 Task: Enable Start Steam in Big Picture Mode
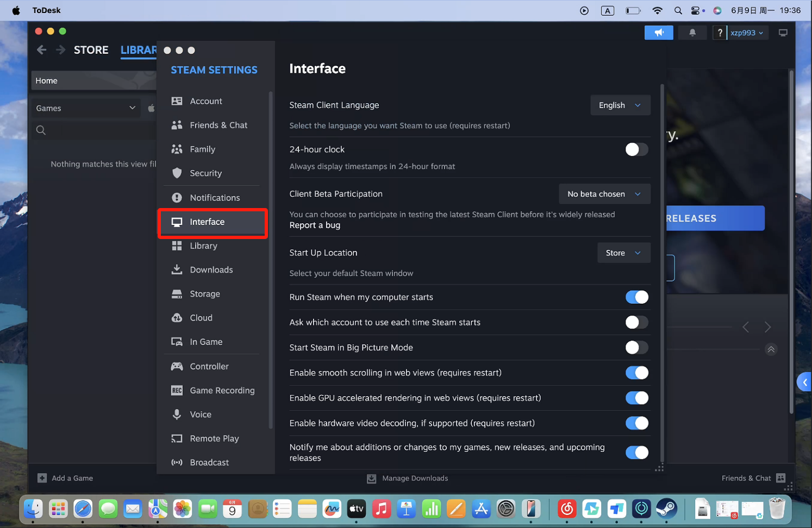coord(636,348)
